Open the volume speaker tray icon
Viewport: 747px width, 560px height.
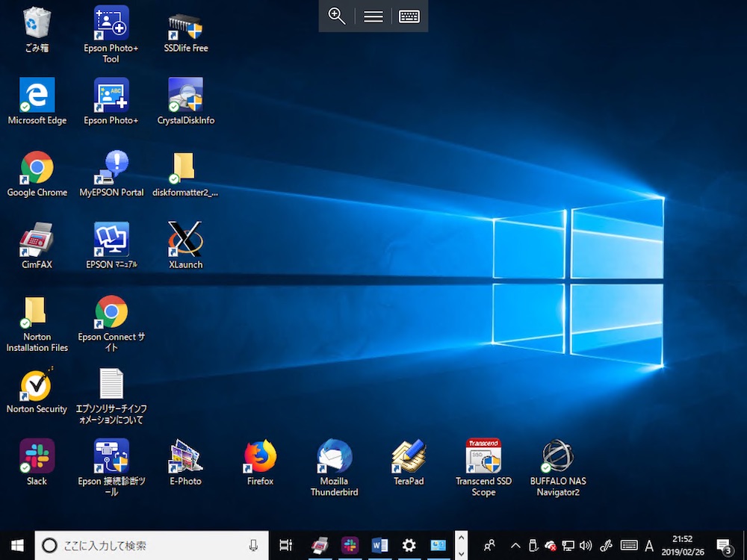(x=586, y=545)
